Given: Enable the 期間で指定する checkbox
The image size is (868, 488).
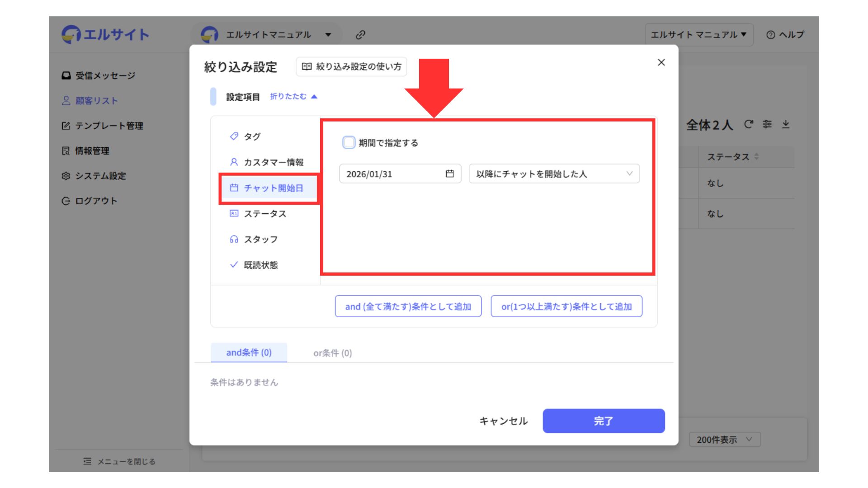Looking at the screenshot, I should [349, 143].
